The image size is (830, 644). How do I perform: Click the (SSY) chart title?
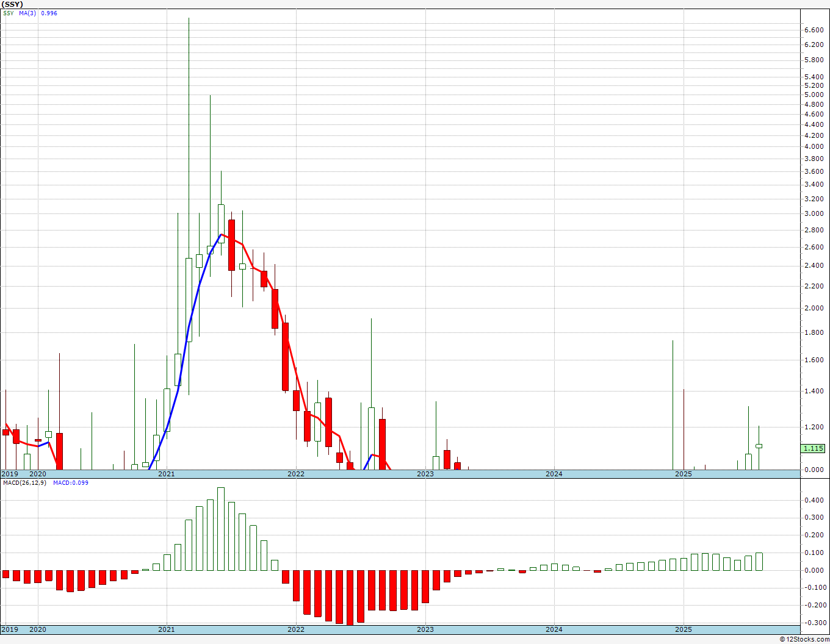pos(12,4)
